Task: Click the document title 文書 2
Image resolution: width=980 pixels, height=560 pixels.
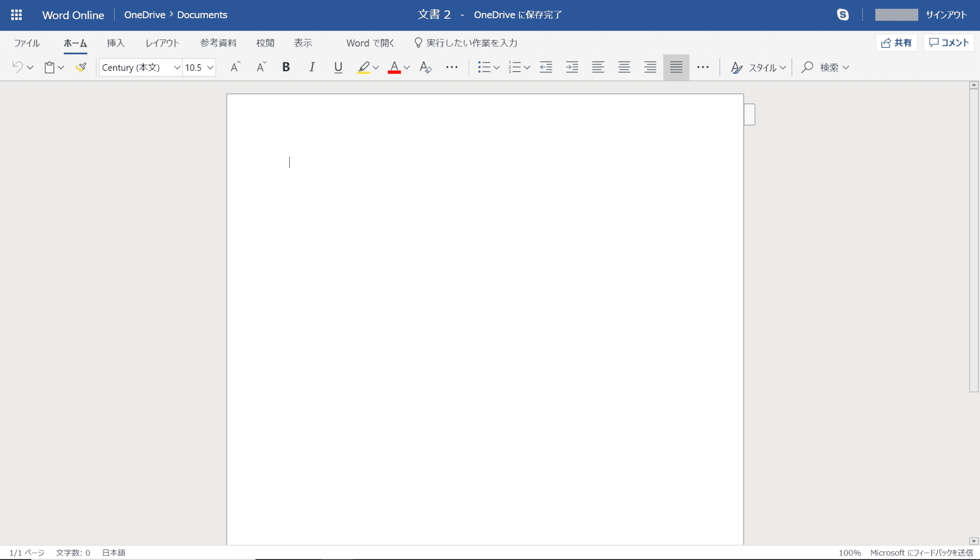Action: click(x=435, y=15)
